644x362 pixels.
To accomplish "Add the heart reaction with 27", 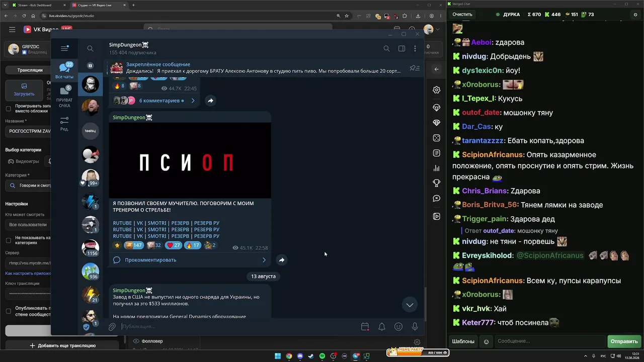I will click(174, 245).
